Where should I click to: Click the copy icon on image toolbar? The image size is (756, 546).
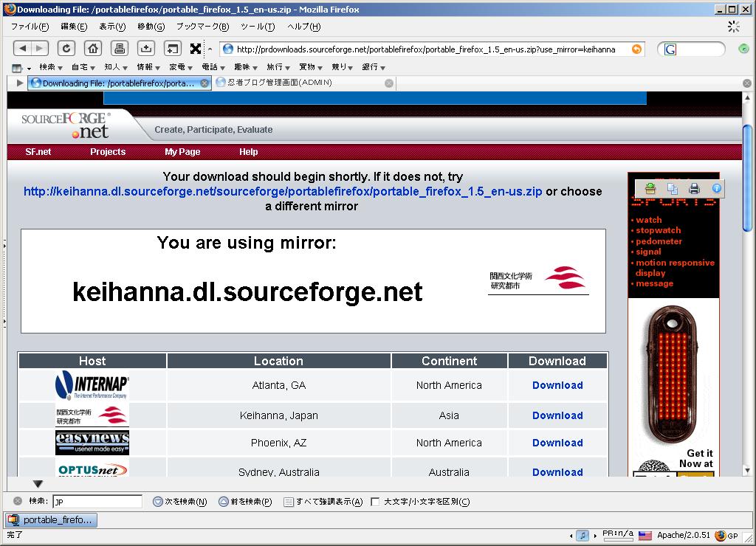point(672,189)
